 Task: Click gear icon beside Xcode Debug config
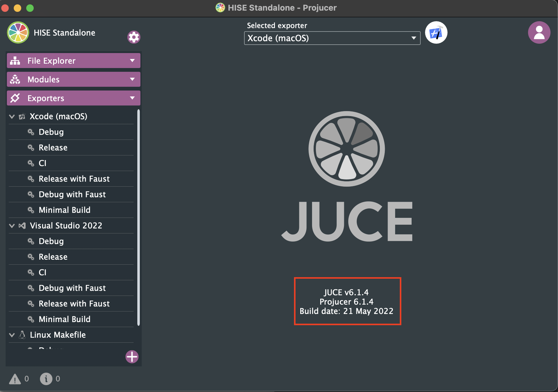(31, 132)
